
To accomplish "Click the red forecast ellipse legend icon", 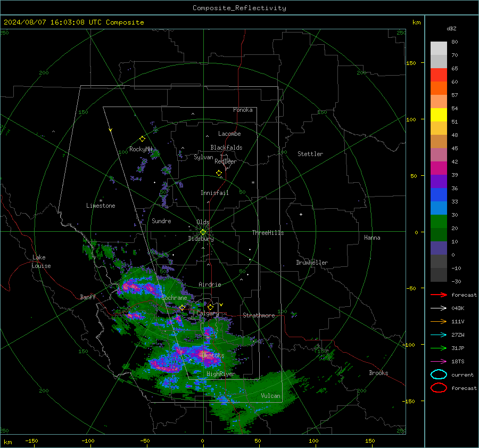I will pyautogui.click(x=439, y=388).
